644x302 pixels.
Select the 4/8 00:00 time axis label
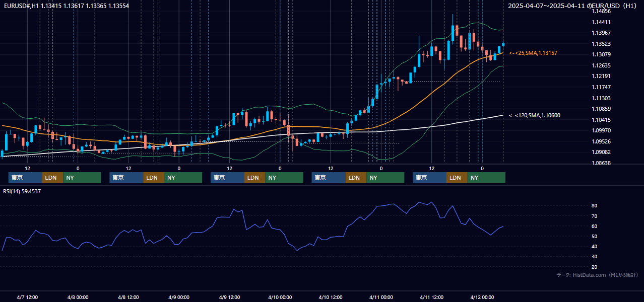tap(78, 297)
